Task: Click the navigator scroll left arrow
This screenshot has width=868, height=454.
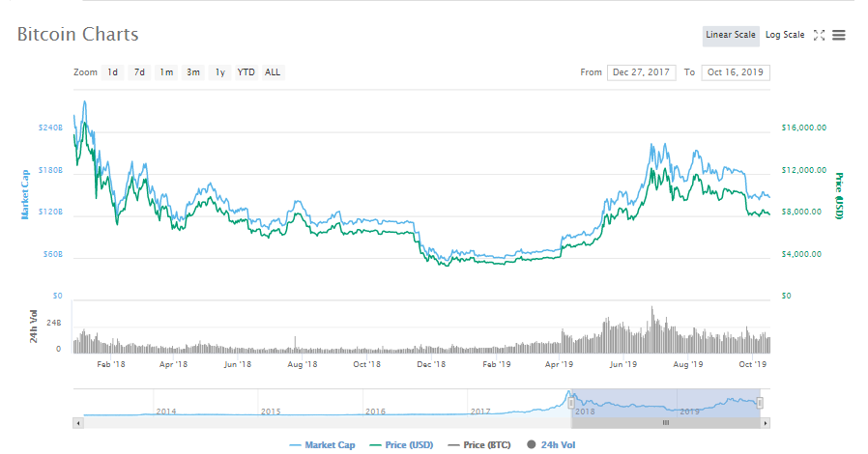Action: [x=78, y=423]
